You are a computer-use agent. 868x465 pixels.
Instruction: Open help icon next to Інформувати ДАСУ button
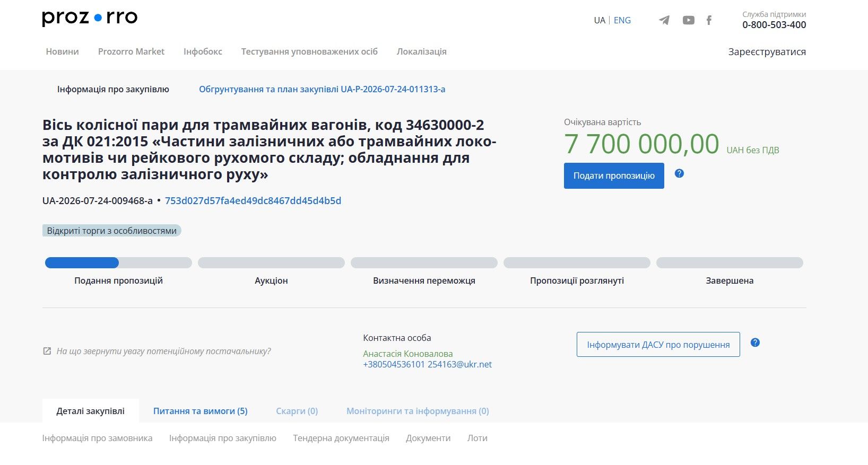coord(756,343)
